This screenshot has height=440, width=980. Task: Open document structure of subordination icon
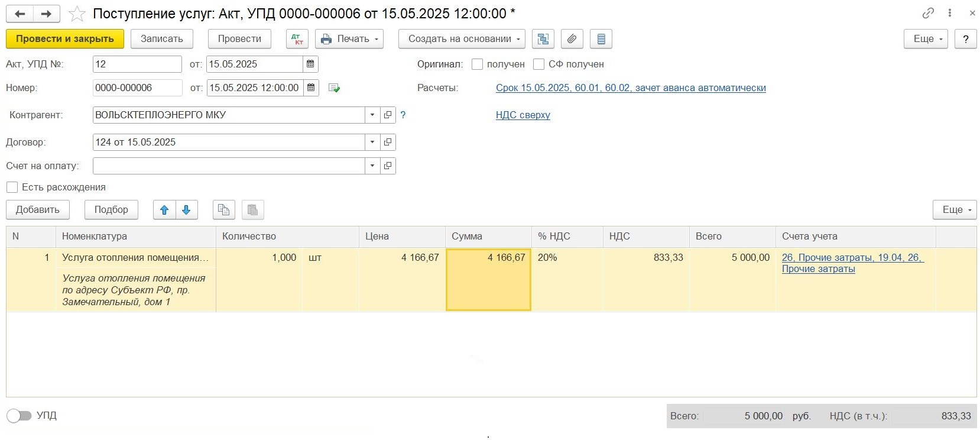(x=543, y=39)
